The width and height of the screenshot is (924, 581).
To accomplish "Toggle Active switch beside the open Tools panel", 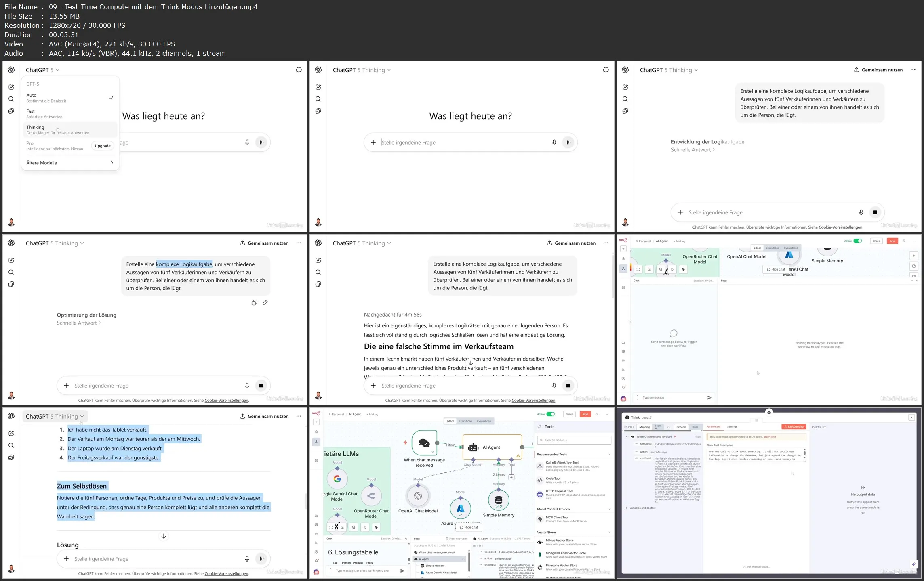I will coord(550,414).
